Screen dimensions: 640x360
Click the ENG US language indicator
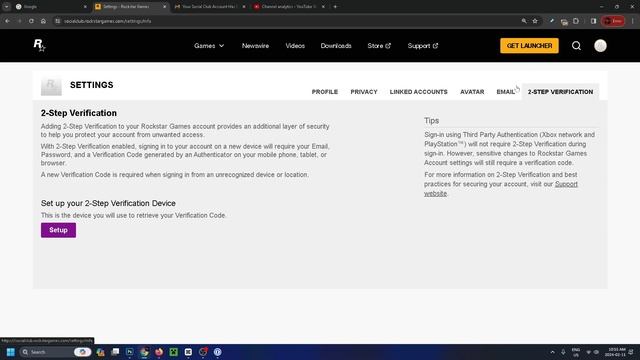576,352
